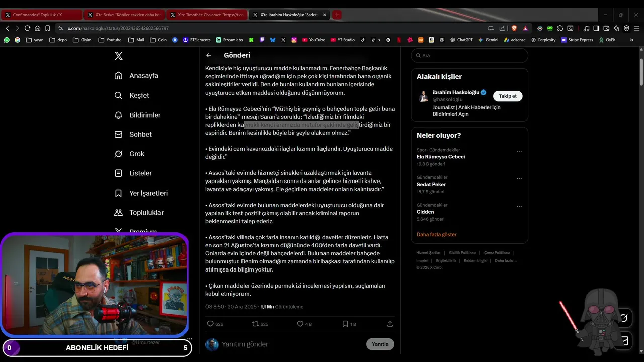Viewport: 644px width, 362px height.
Task: Open the depo bookmarks folder
Action: [x=58, y=40]
